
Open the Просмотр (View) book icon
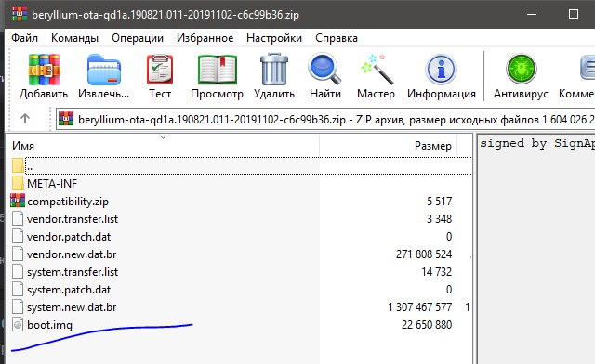coord(217,70)
